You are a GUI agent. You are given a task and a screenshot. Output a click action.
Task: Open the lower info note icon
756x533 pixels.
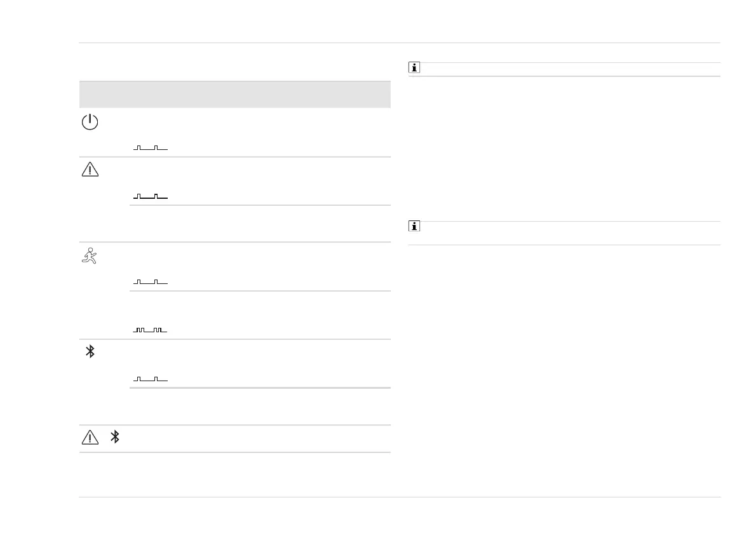click(414, 226)
